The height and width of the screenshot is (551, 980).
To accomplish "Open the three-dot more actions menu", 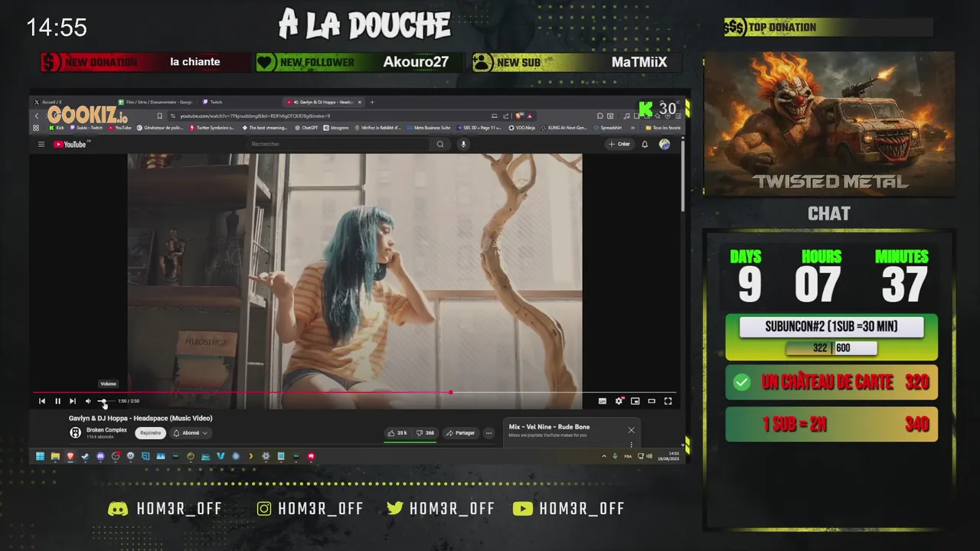I will [488, 433].
